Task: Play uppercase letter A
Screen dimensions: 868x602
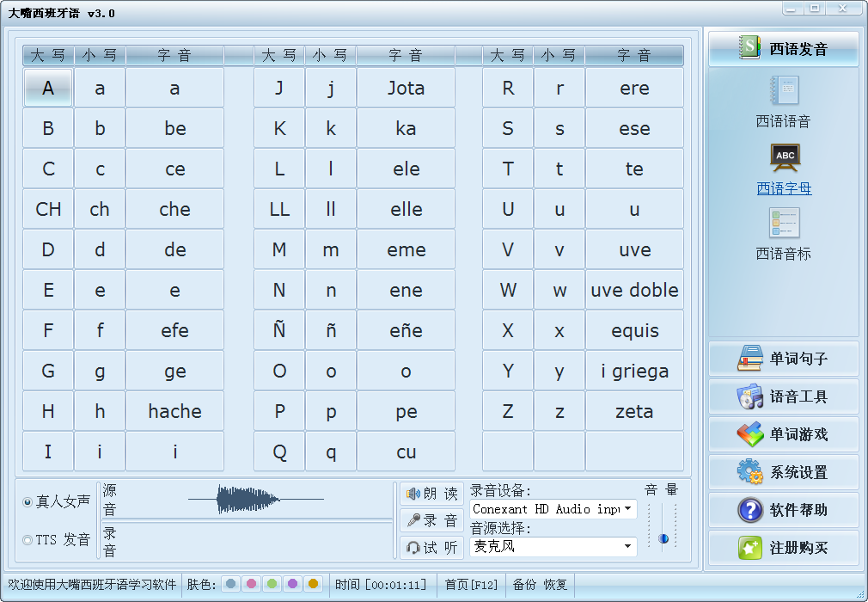Action: [x=48, y=88]
